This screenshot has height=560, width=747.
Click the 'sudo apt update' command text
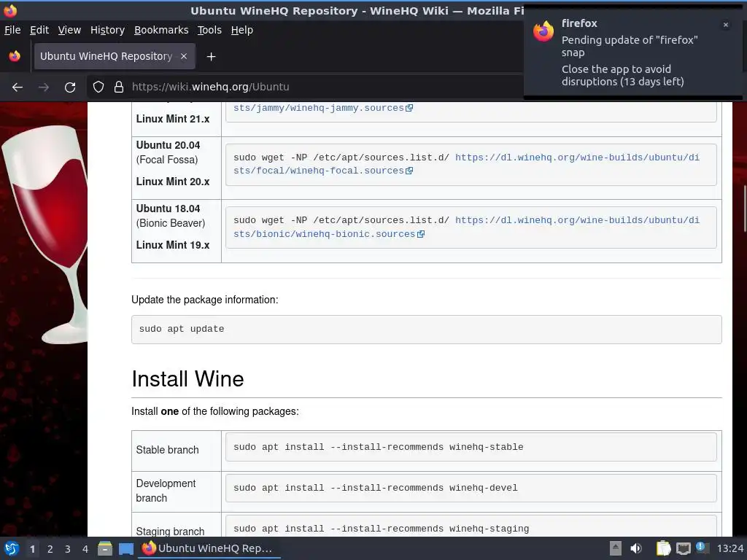(182, 329)
